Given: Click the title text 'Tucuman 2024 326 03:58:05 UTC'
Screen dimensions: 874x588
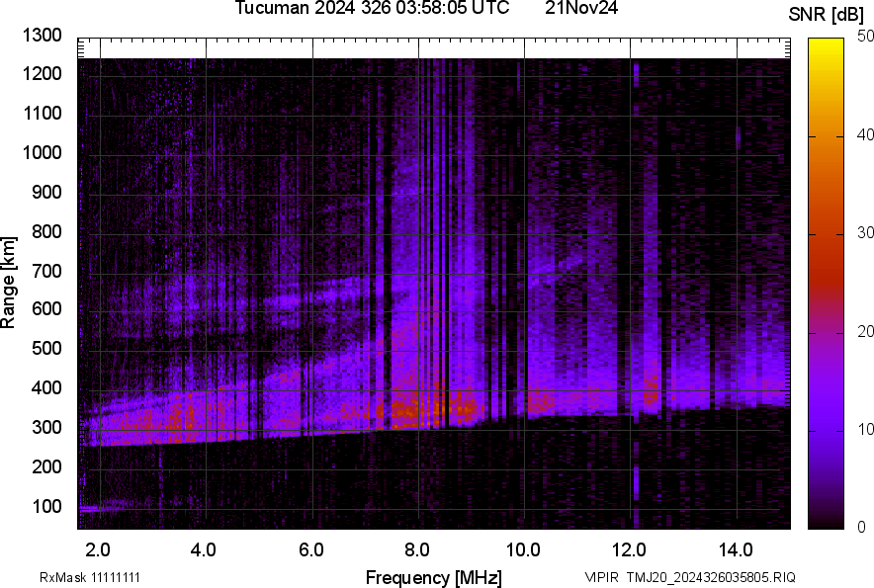Looking at the screenshot, I should click(x=372, y=8).
